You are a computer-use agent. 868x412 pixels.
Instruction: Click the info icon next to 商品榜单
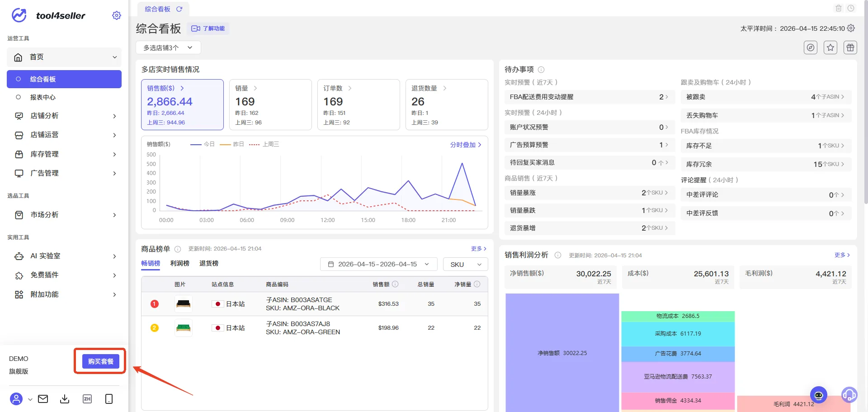pos(178,249)
